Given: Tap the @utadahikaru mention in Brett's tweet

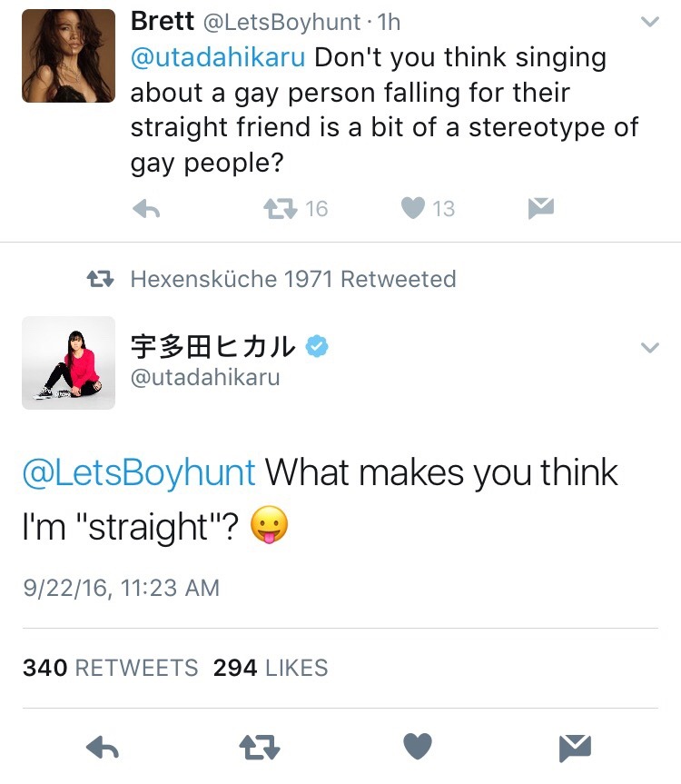Looking at the screenshot, I should [x=218, y=57].
